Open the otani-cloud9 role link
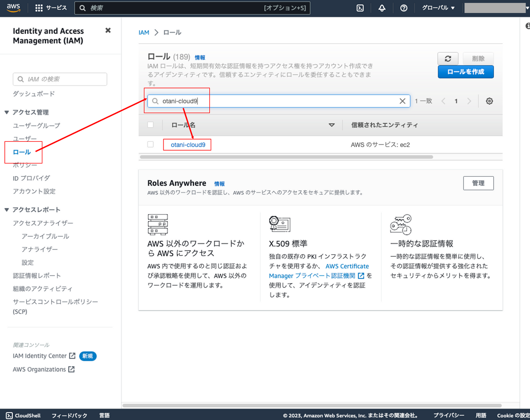 pos(188,144)
